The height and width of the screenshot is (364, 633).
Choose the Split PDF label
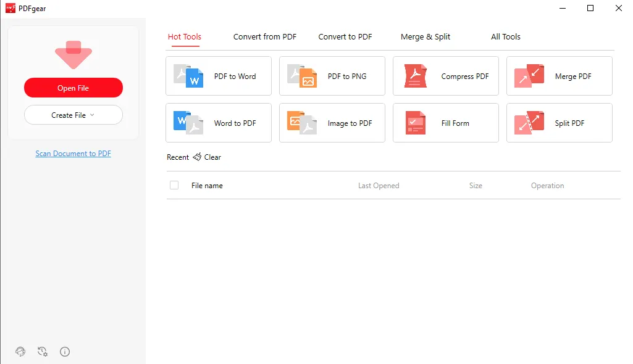(569, 123)
